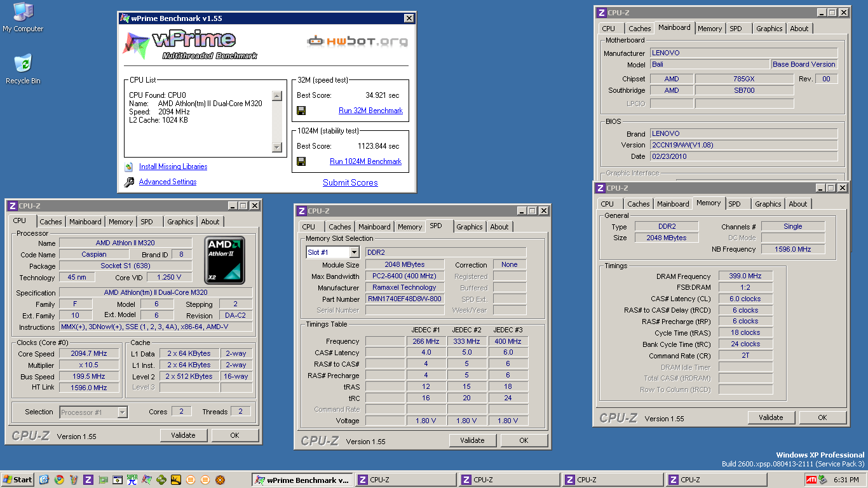Select the About tab in SPD CPU-Z window
868x488 pixels.
pyautogui.click(x=499, y=227)
